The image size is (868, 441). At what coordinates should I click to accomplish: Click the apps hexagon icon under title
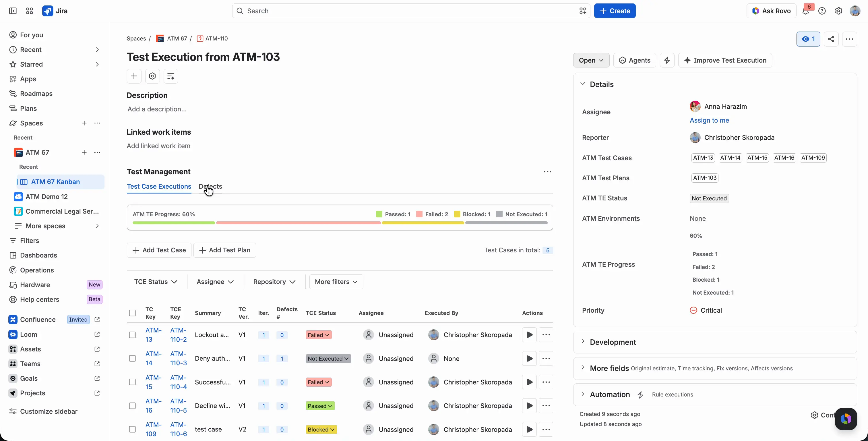152,76
